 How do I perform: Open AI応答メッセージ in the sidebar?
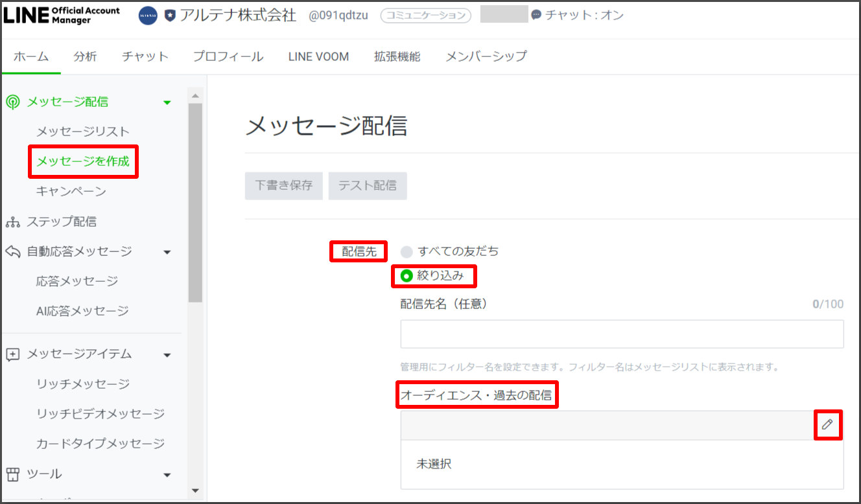82,311
